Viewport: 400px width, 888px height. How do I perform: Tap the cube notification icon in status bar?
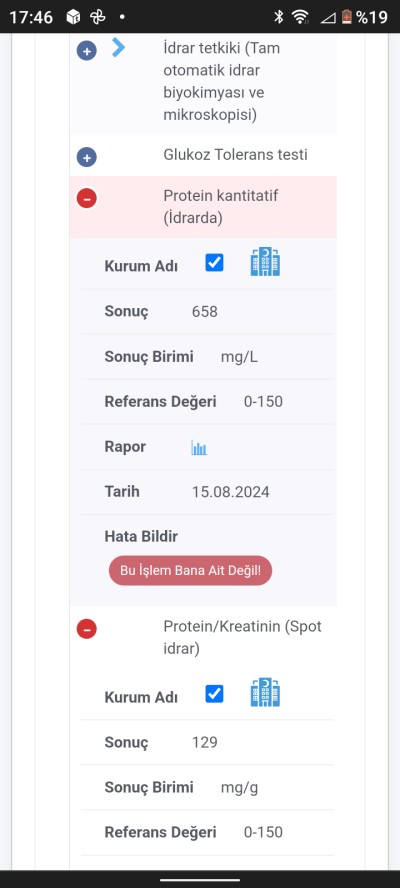pos(73,18)
